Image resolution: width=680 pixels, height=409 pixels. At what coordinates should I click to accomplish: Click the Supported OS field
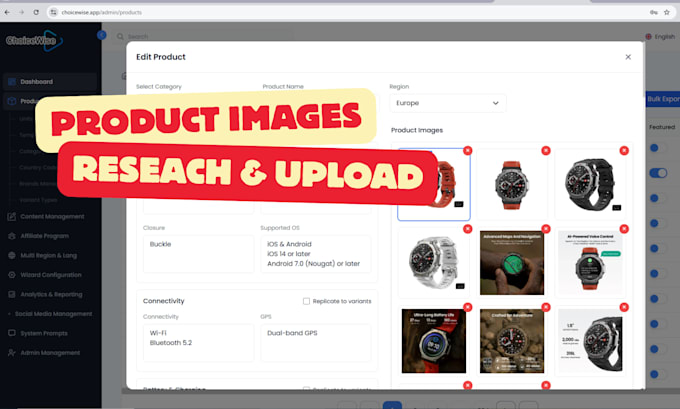316,254
